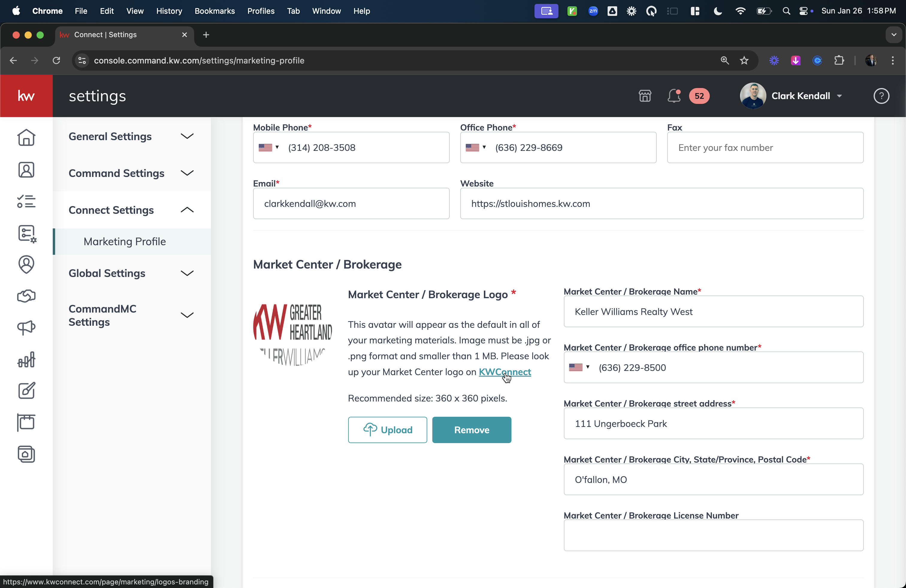906x588 pixels.
Task: Click the pink download extension icon
Action: (x=796, y=60)
